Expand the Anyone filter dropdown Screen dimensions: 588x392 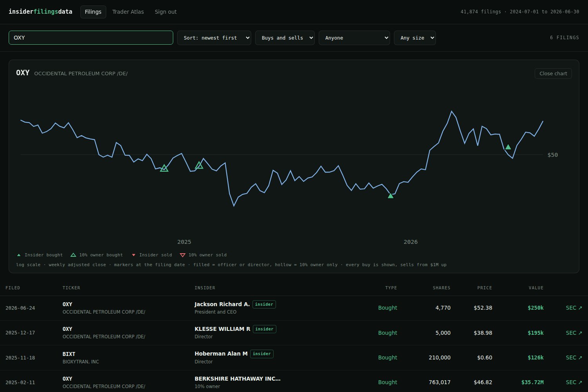point(354,38)
